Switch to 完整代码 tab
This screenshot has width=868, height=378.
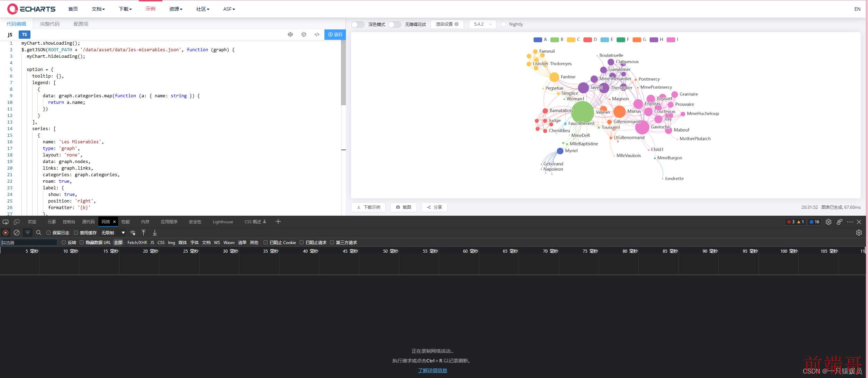(x=50, y=24)
